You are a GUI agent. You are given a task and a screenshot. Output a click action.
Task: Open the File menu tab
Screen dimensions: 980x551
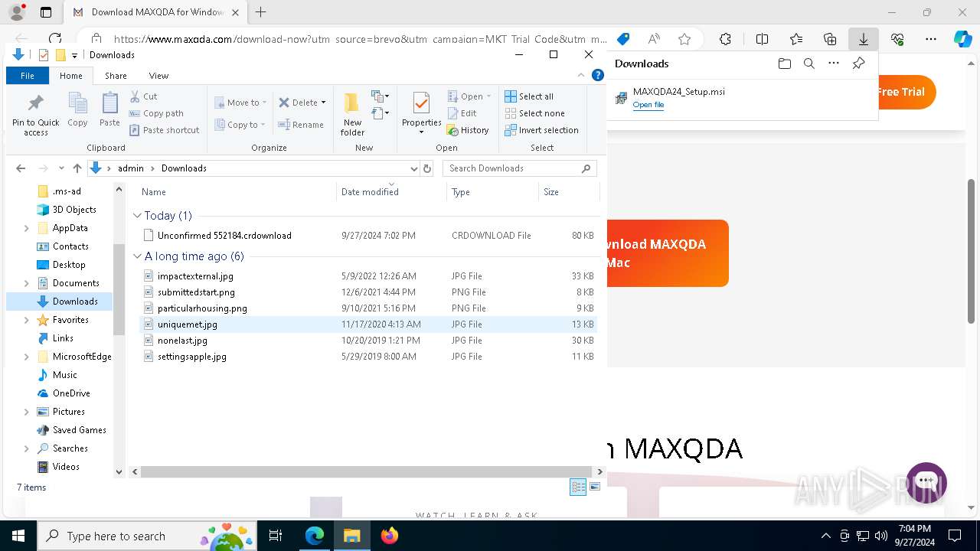(x=28, y=76)
